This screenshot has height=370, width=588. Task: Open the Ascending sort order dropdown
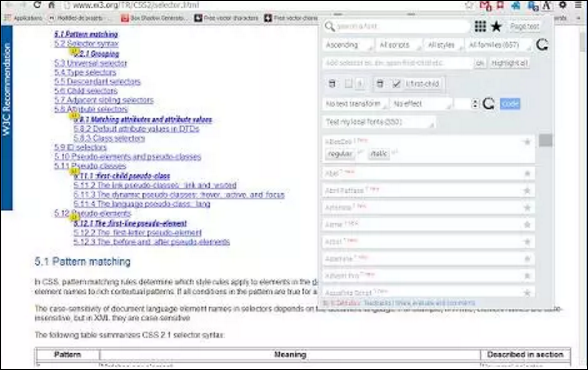point(348,45)
